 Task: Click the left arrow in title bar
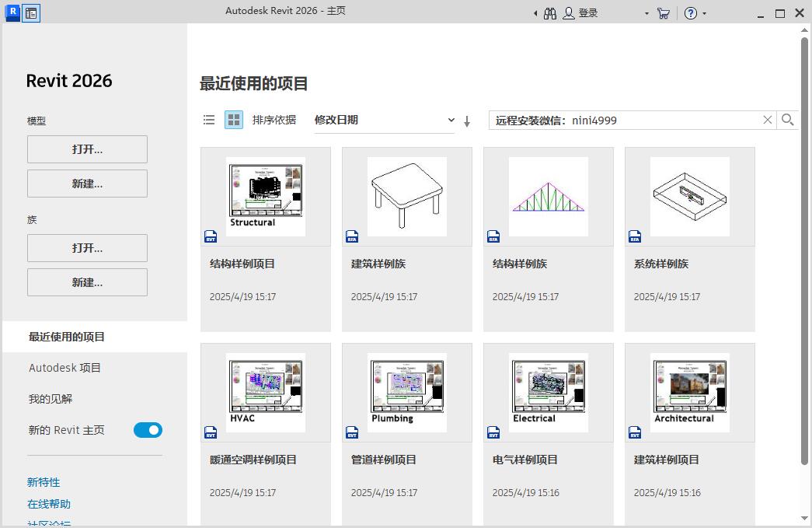535,14
